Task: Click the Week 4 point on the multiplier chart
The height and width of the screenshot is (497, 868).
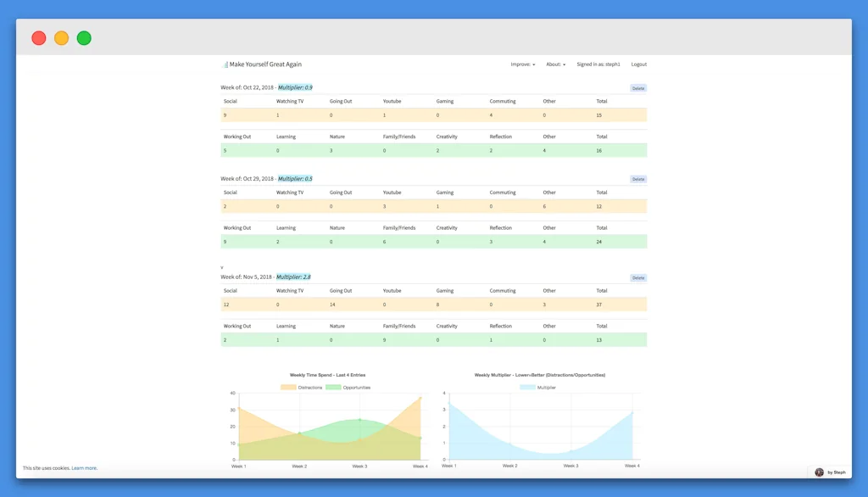Action: point(632,412)
